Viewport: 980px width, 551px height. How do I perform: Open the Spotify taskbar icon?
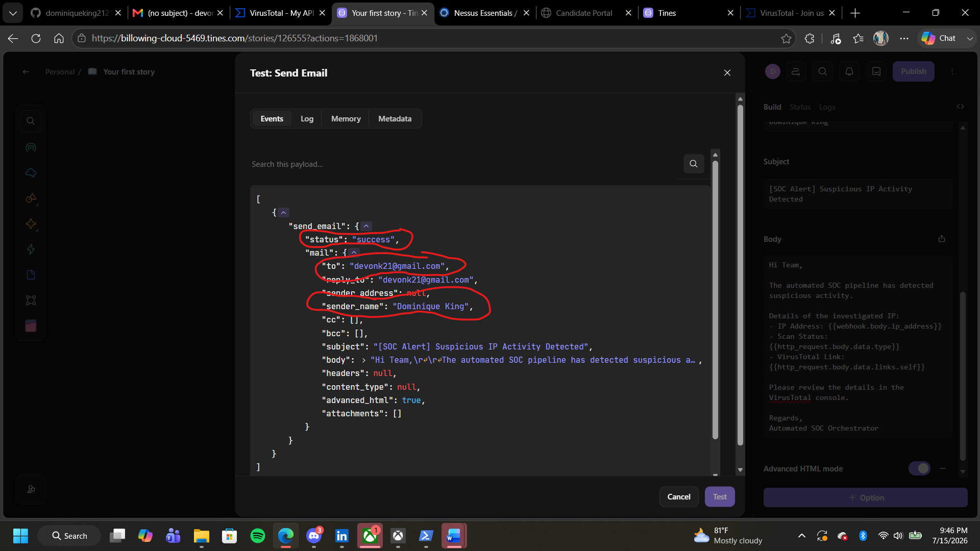pos(258,536)
